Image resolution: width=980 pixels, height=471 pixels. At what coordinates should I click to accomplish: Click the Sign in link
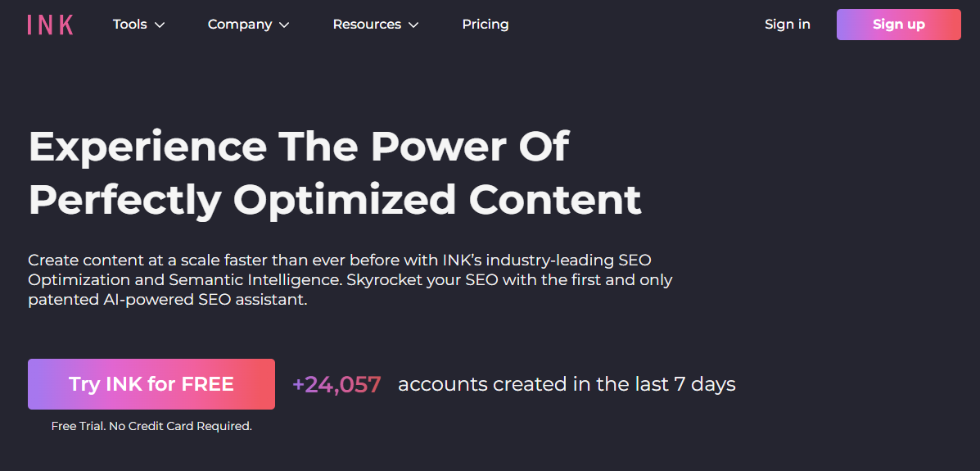(x=787, y=25)
